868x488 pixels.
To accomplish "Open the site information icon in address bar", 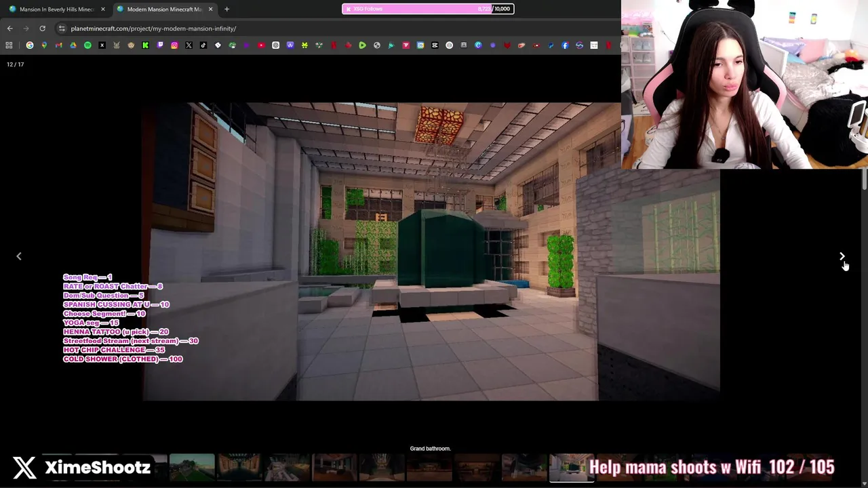I will (62, 28).
